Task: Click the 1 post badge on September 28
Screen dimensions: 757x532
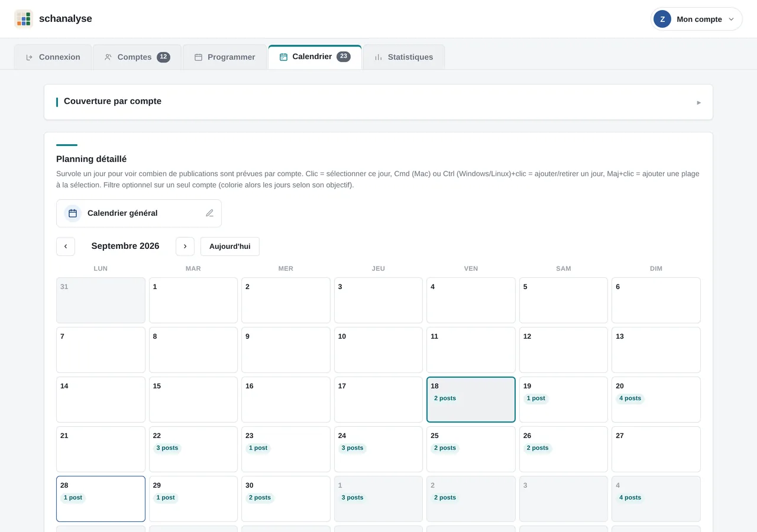Action: [x=73, y=498]
